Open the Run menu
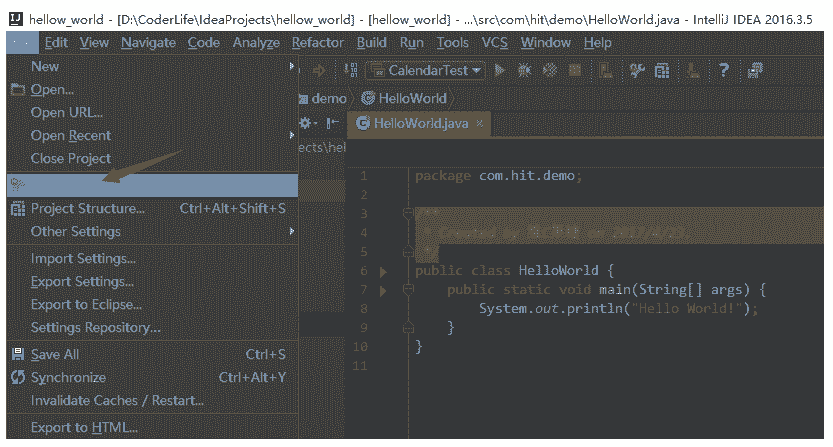833x447 pixels. click(x=412, y=43)
